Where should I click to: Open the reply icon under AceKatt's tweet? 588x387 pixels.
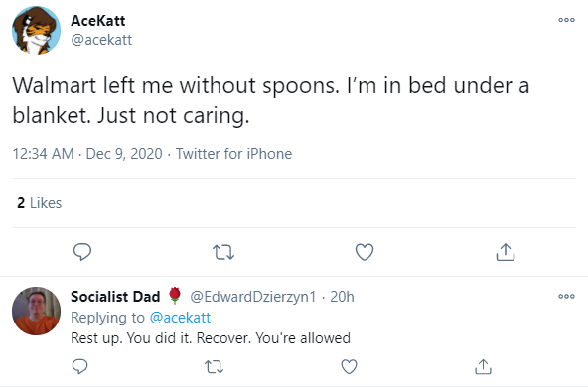coord(82,252)
